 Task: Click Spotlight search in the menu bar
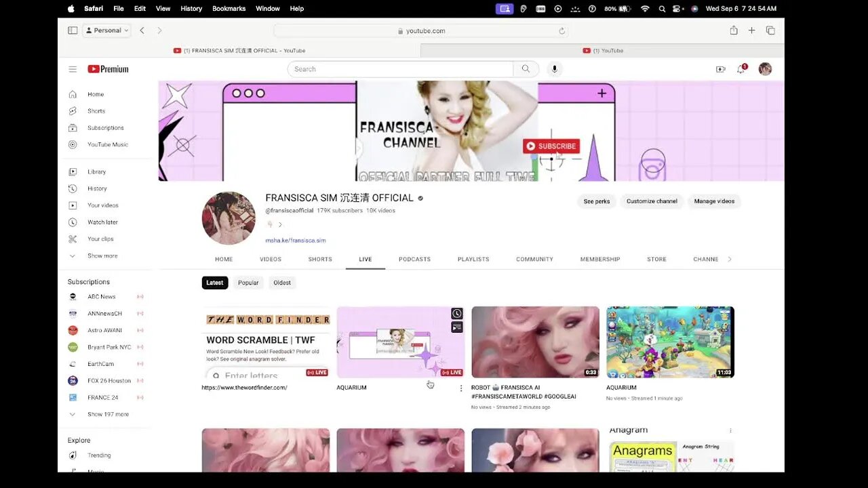662,9
